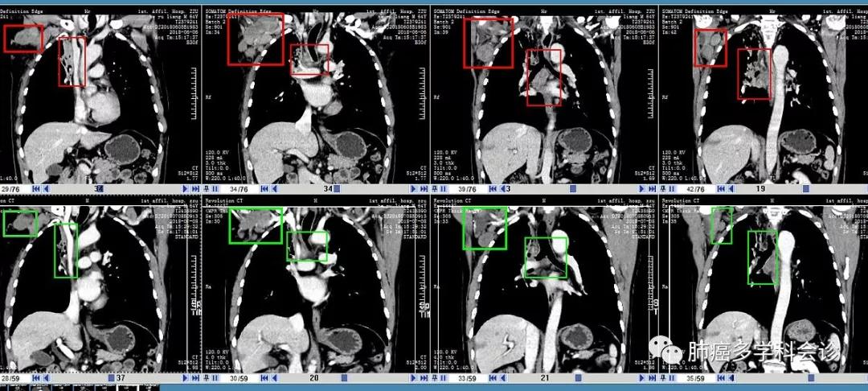The height and width of the screenshot is (391, 868).
Task: Jump to first slice in 33/59 panel
Action: click(493, 378)
